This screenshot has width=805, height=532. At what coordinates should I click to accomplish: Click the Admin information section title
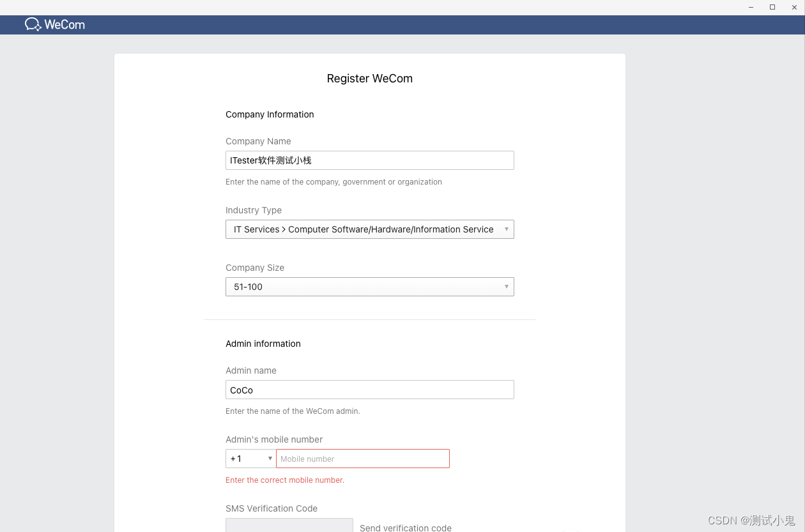coord(263,344)
